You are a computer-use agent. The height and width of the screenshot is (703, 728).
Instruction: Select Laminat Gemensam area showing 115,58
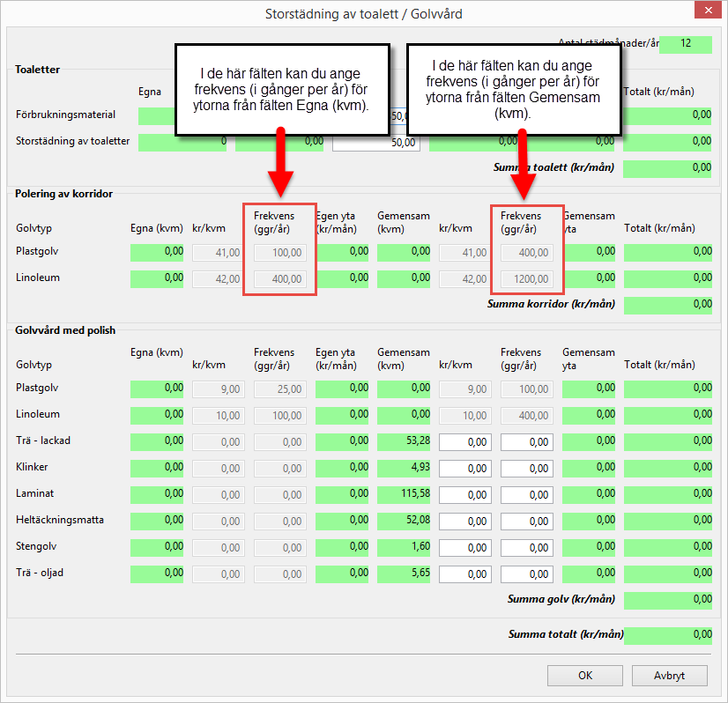(x=404, y=494)
